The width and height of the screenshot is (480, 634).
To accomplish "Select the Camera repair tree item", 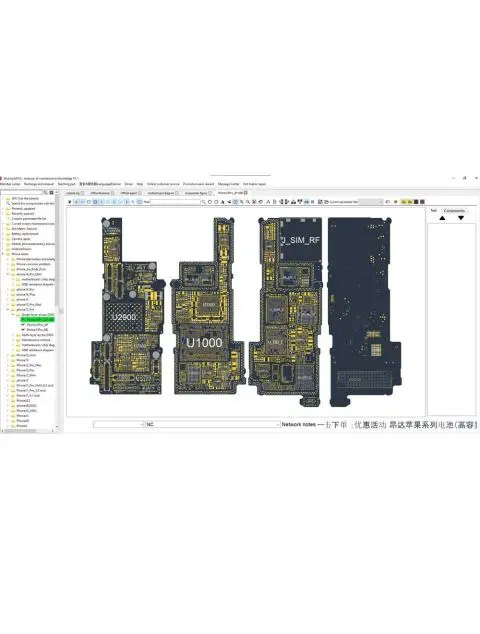I will click(21, 239).
